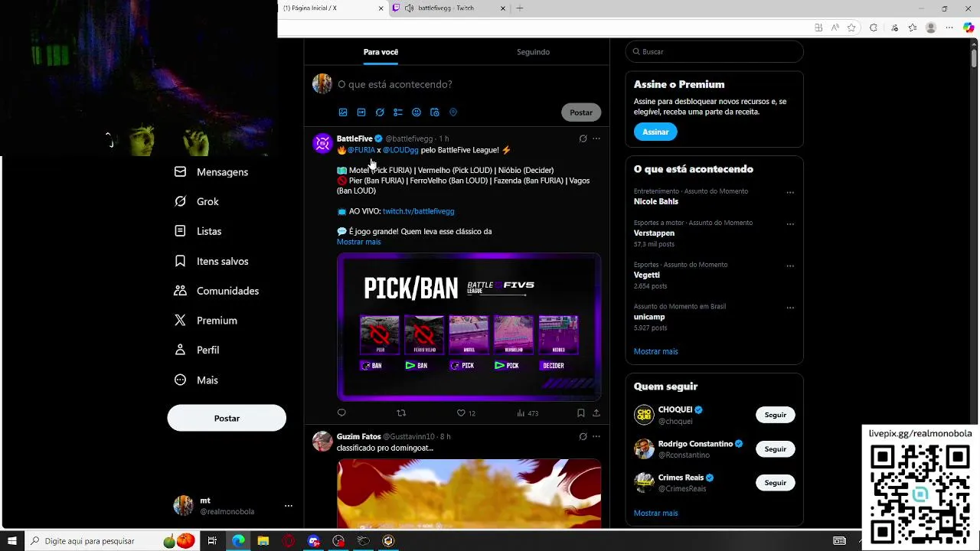
Task: Open options for Verstappen trend
Action: point(790,224)
